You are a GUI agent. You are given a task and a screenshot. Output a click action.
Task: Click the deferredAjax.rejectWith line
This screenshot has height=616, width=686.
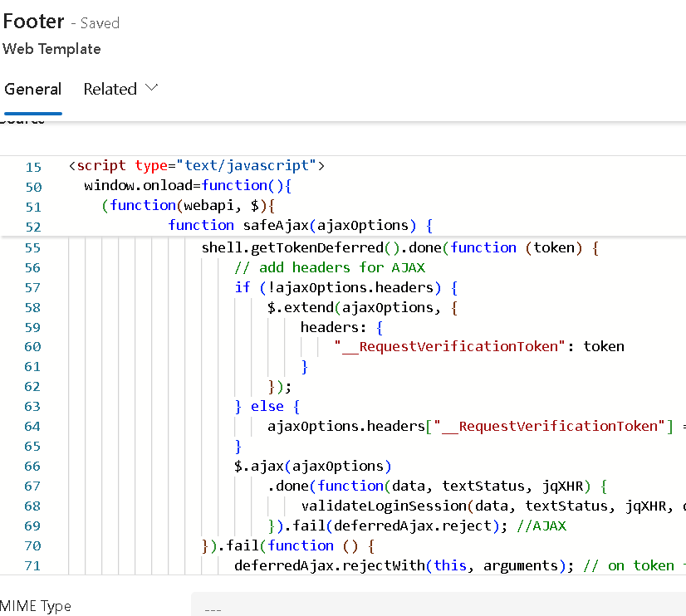pyautogui.click(x=460, y=565)
